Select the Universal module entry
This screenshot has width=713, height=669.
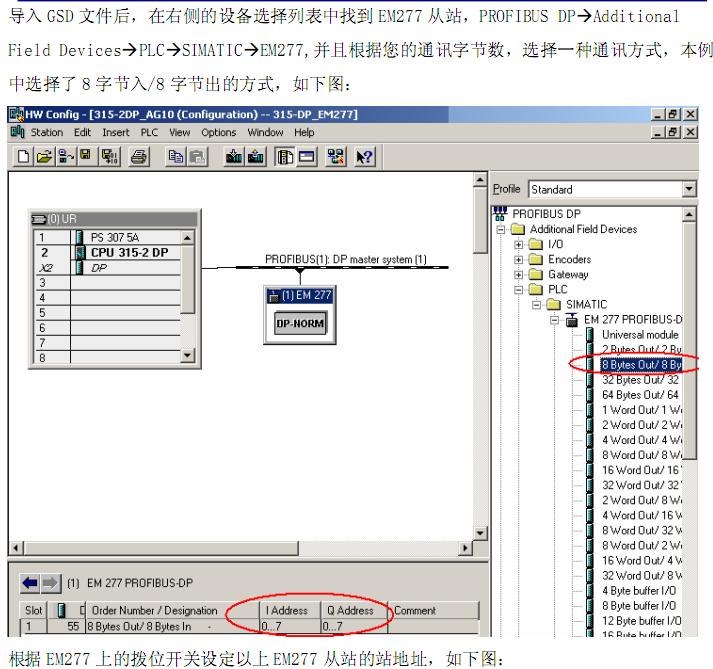(x=640, y=335)
